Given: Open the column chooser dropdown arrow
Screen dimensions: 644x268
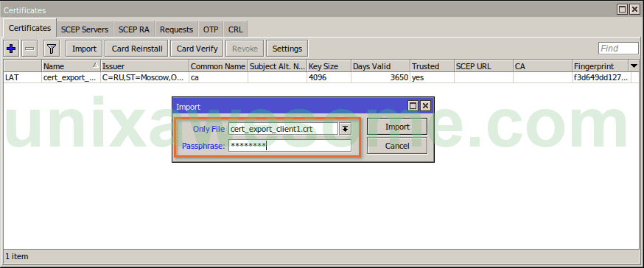Looking at the screenshot, I should coord(634,66).
